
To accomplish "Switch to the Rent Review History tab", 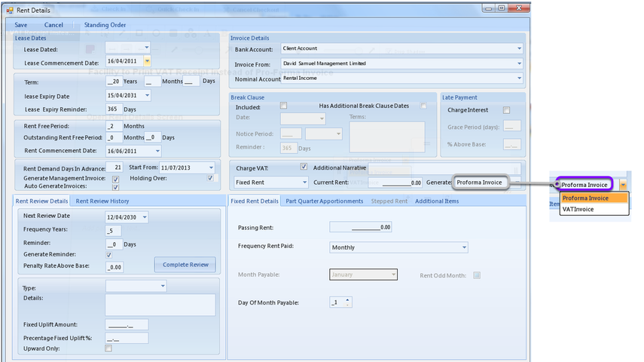I will click(x=102, y=201).
